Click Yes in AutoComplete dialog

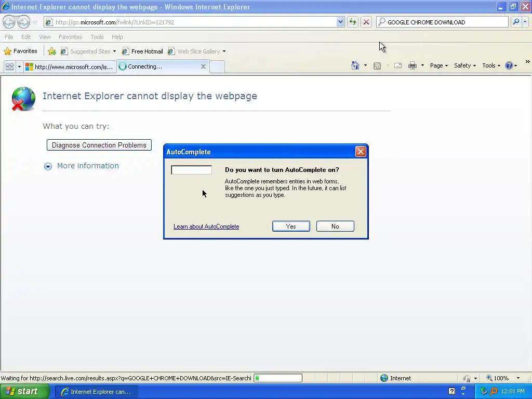291,227
